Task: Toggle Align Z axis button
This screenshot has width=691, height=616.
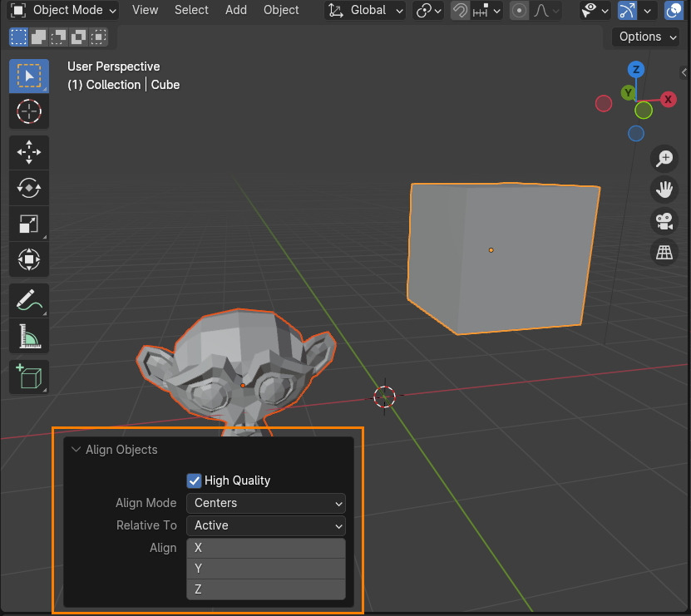Action: click(266, 589)
